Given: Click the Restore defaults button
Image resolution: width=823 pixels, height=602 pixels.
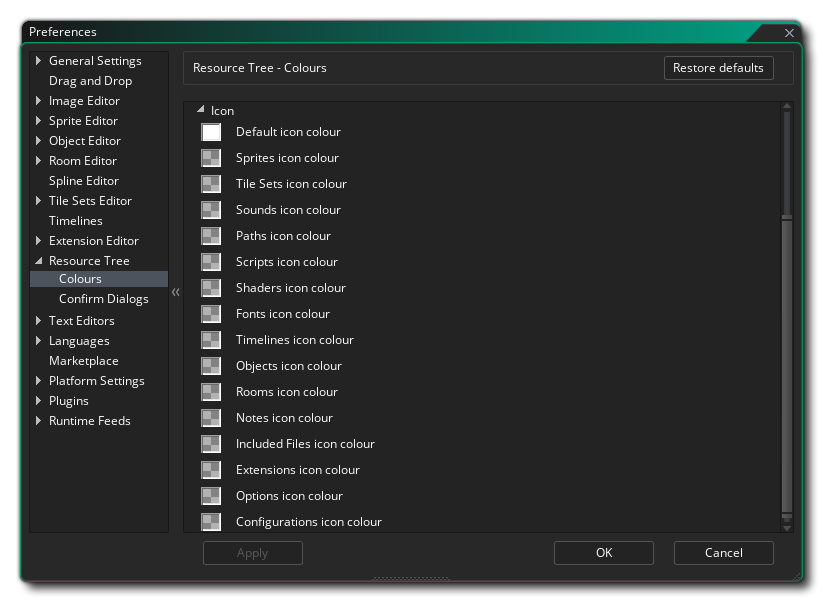Looking at the screenshot, I should tap(718, 68).
